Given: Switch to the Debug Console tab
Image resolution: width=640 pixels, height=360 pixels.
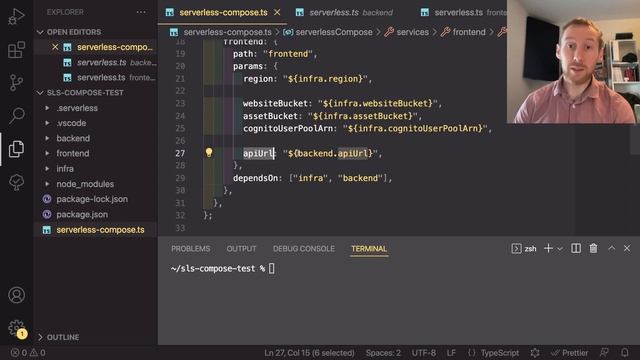Looking at the screenshot, I should (x=304, y=249).
